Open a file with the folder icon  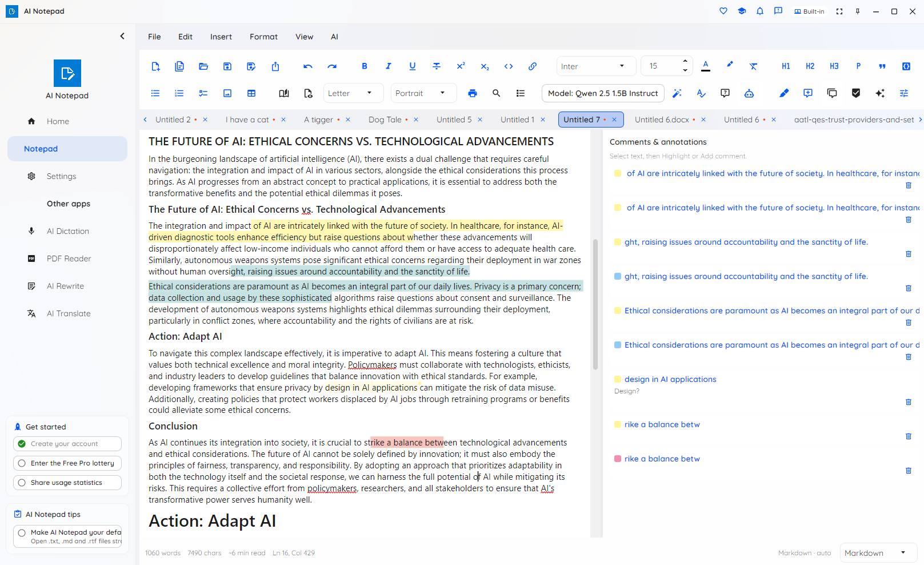click(203, 66)
